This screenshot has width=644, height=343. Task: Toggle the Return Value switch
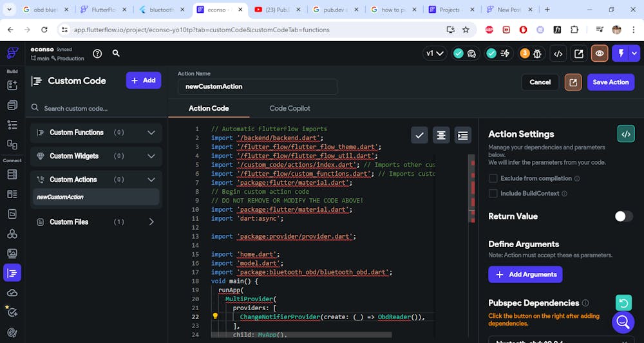(623, 216)
